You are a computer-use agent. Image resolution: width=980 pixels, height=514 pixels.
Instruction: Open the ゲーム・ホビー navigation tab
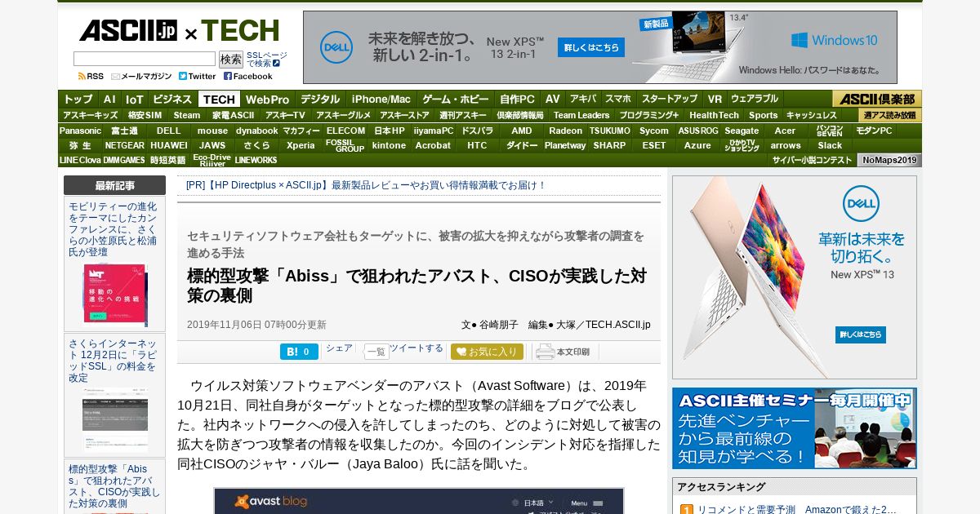(x=456, y=99)
